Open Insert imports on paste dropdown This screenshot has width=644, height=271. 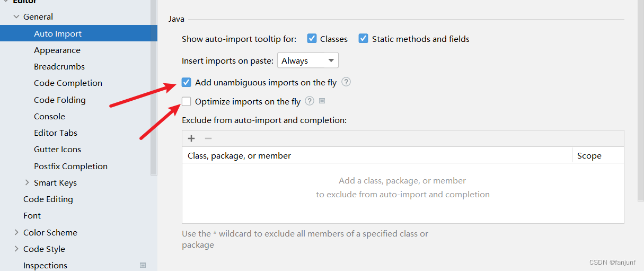pyautogui.click(x=308, y=60)
